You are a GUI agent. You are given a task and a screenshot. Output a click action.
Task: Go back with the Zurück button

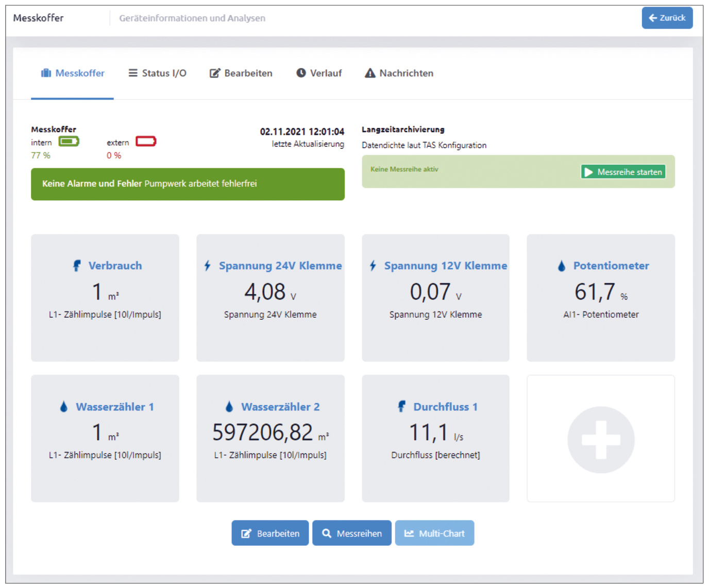667,18
